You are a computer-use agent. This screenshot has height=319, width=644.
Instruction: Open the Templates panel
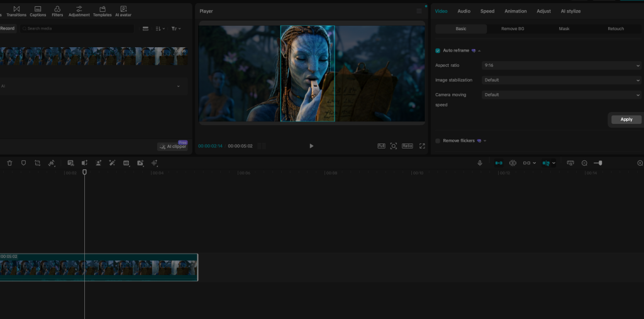103,11
